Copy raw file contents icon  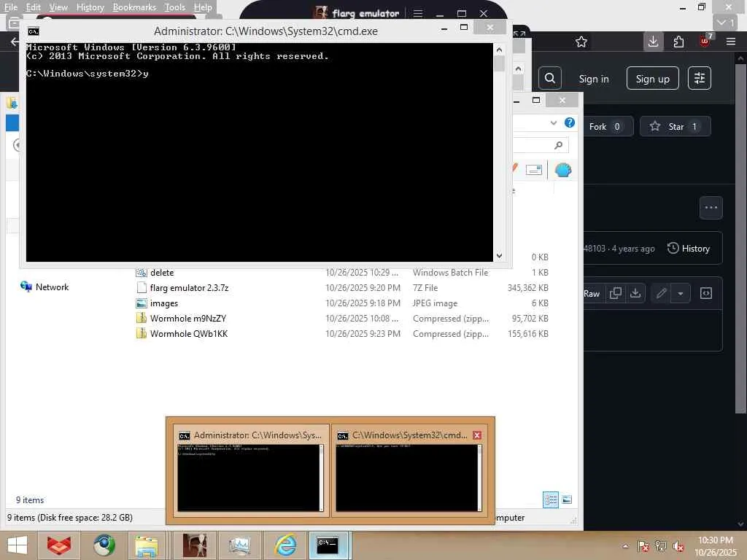[x=616, y=293]
